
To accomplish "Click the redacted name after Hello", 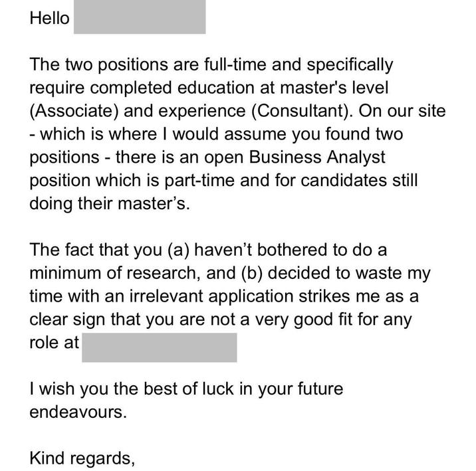I will point(139,18).
